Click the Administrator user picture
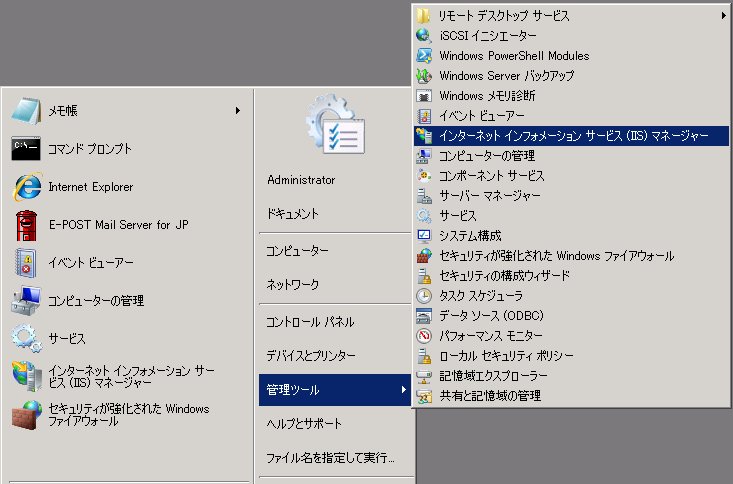Screen dimensions: 733x484 tap(336, 124)
